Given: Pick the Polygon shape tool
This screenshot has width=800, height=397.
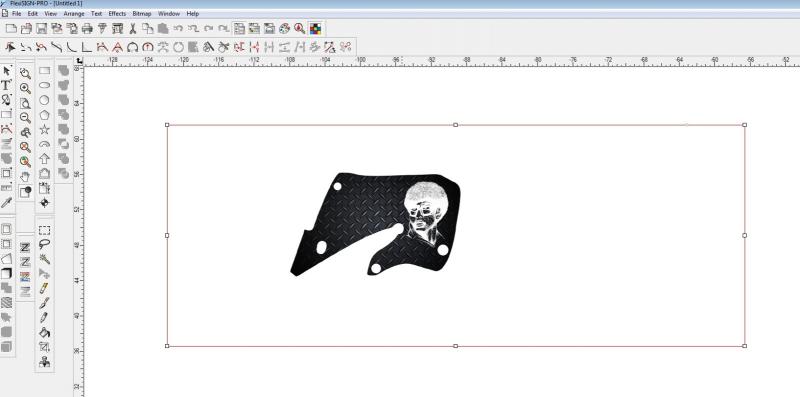Looking at the screenshot, I should point(44,115).
